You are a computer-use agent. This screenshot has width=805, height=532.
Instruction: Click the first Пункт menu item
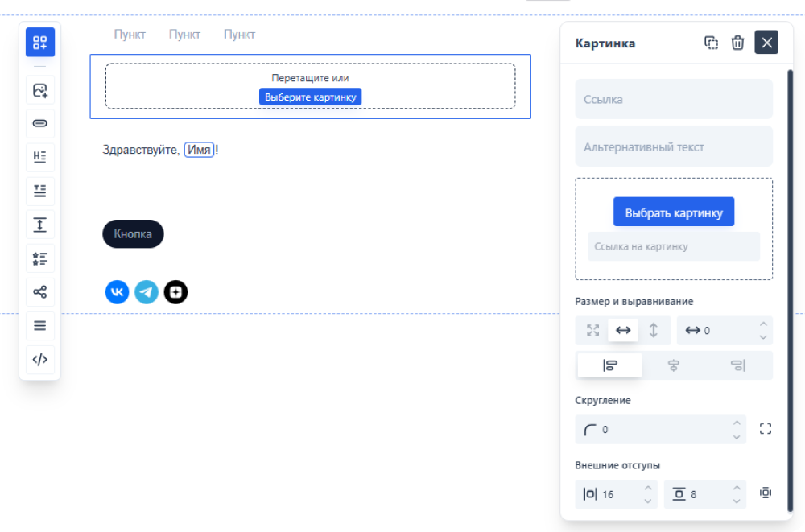(130, 35)
